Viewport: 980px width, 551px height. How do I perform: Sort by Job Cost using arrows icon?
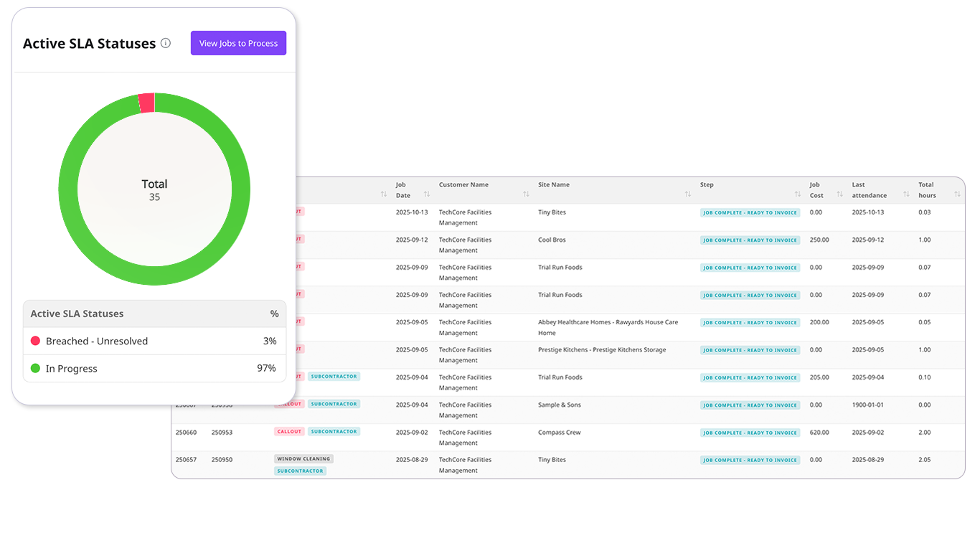click(x=840, y=194)
